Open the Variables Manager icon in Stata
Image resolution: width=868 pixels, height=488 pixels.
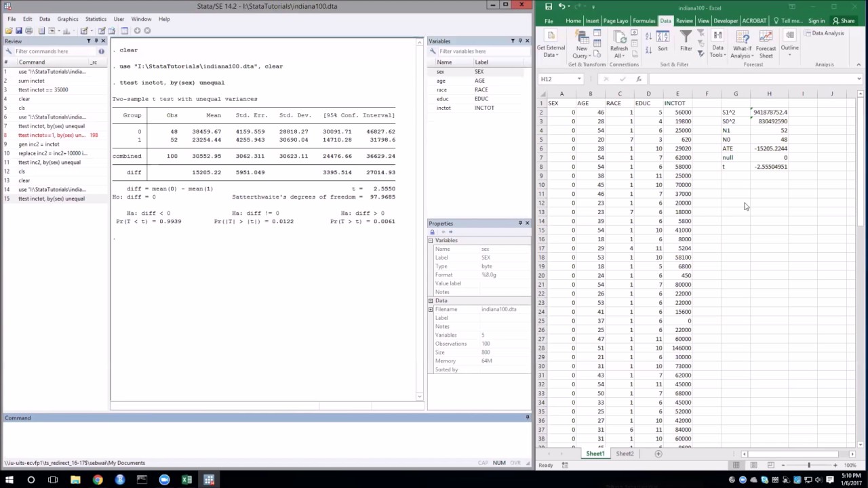[124, 30]
